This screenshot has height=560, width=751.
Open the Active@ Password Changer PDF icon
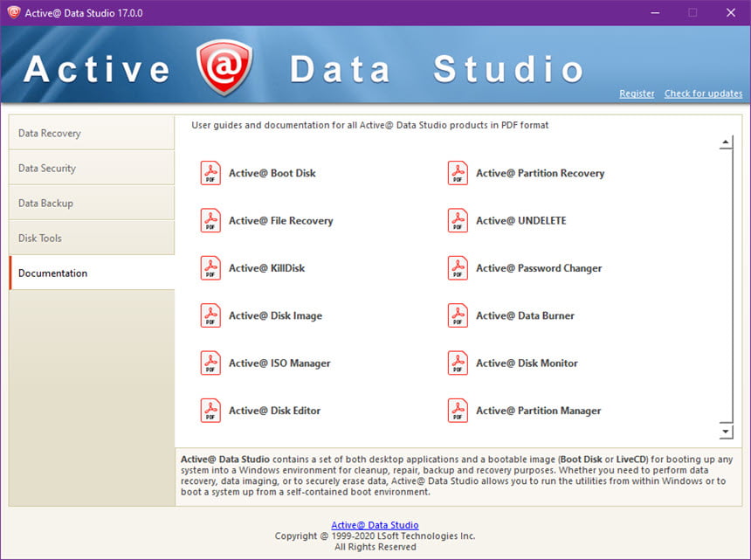[x=458, y=268]
